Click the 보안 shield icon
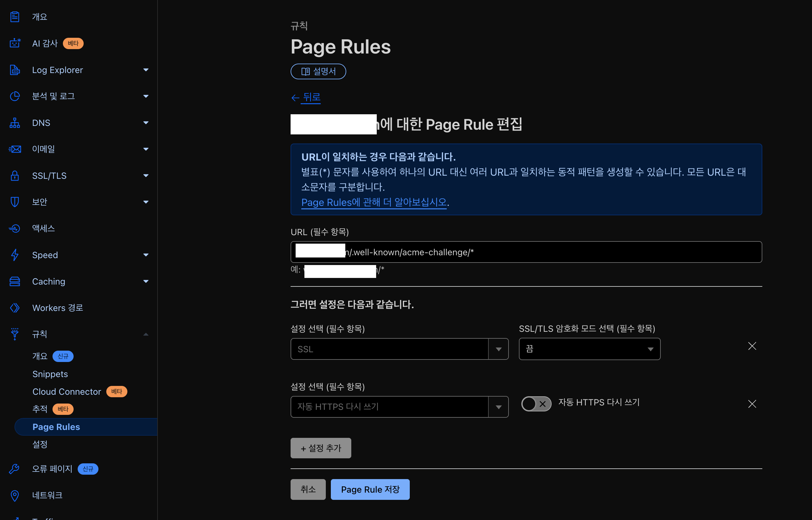Viewport: 812px width, 520px height. pos(14,202)
